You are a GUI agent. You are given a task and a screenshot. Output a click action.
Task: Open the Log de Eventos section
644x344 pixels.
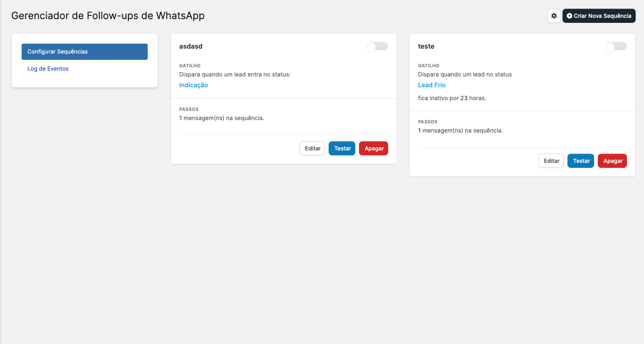[x=48, y=68]
